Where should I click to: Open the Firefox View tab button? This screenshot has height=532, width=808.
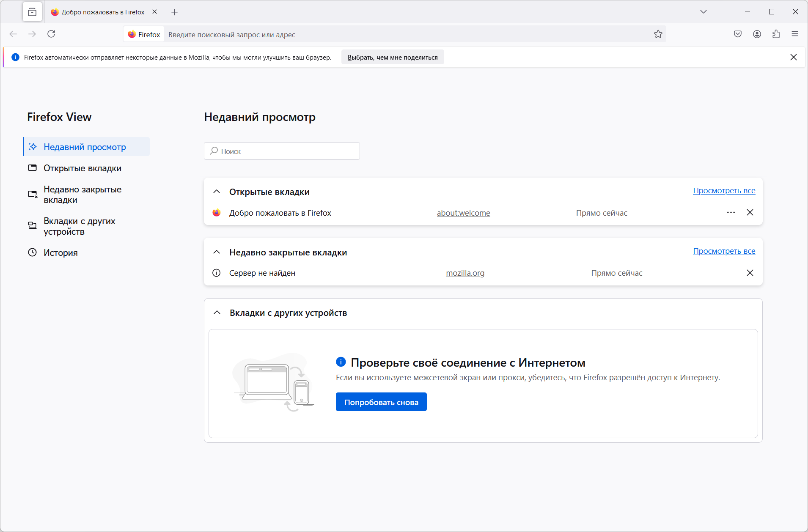(32, 12)
